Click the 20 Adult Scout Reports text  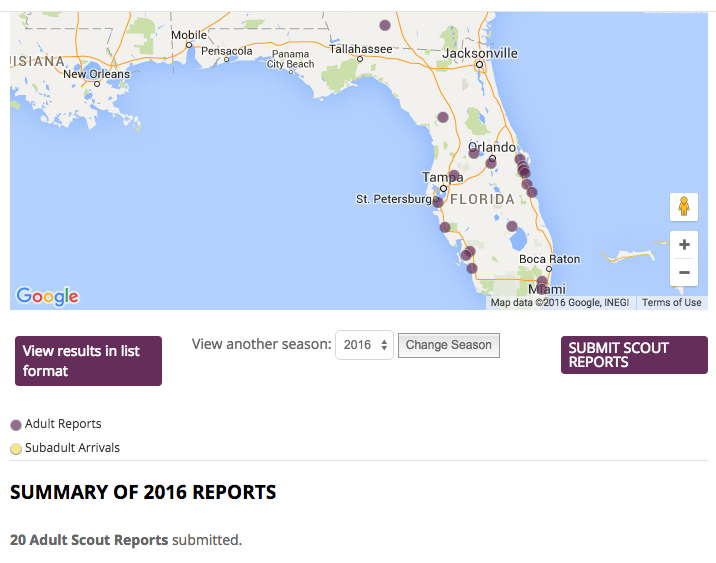(x=89, y=540)
